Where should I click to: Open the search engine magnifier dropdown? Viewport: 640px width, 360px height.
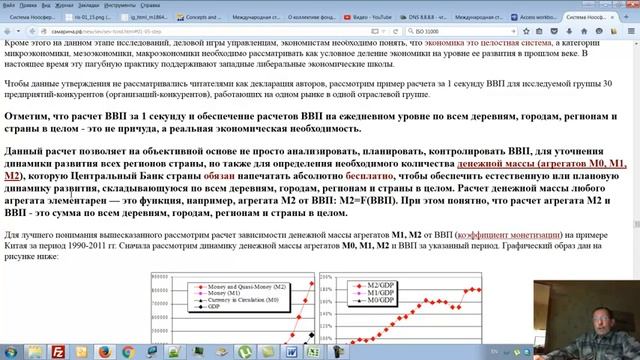tap(411, 31)
